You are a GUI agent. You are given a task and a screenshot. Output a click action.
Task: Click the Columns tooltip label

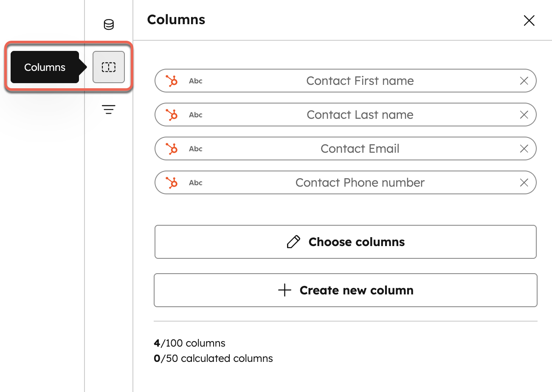coord(45,67)
